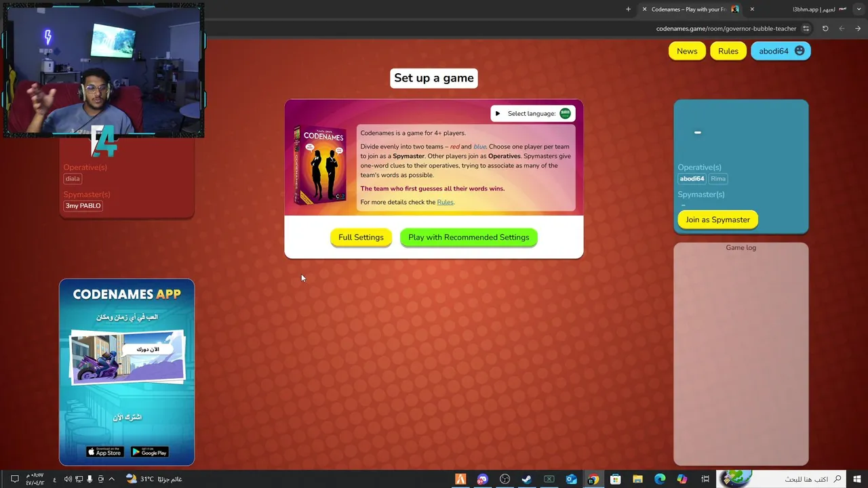Click the play arrow beside Select language

(498, 113)
